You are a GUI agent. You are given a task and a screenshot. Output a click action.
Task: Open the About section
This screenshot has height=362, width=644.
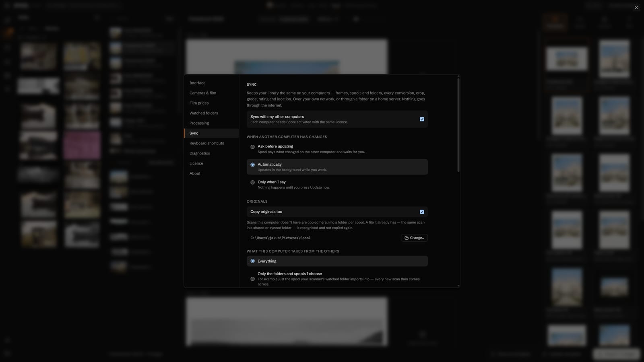(211, 173)
